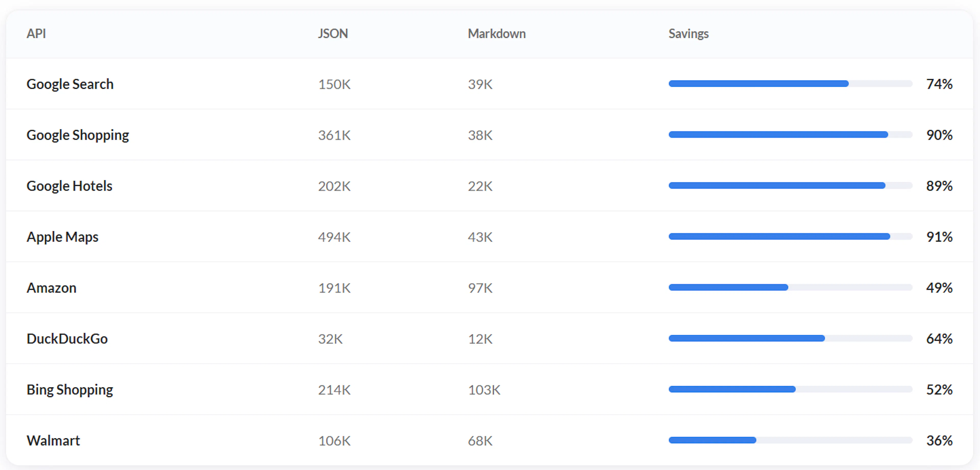Click the 106K JSON value for Walmart
The width and height of the screenshot is (980, 470).
(334, 441)
